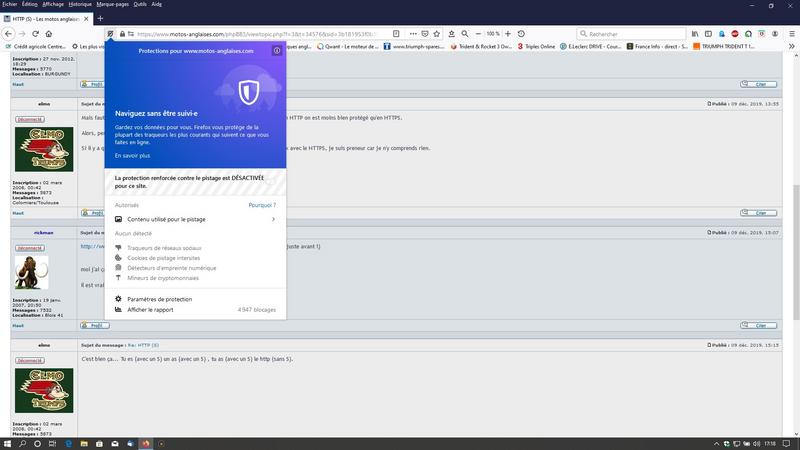Screen dimensions: 800x450
Task: Open 'E.Leclerc DRIVE' bookmark
Action: click(590, 46)
